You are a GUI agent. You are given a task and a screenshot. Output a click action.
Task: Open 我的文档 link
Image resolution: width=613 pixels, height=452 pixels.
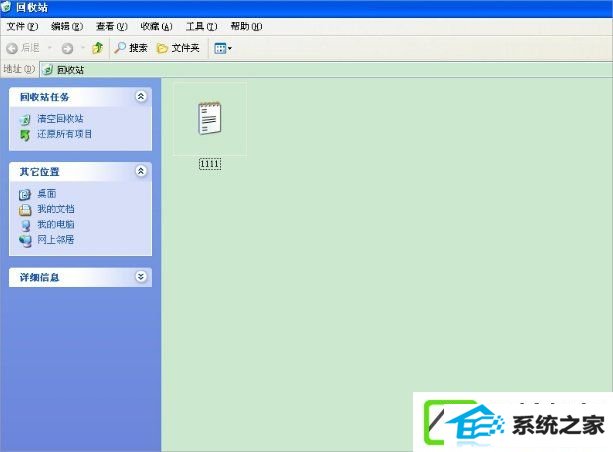tap(56, 209)
